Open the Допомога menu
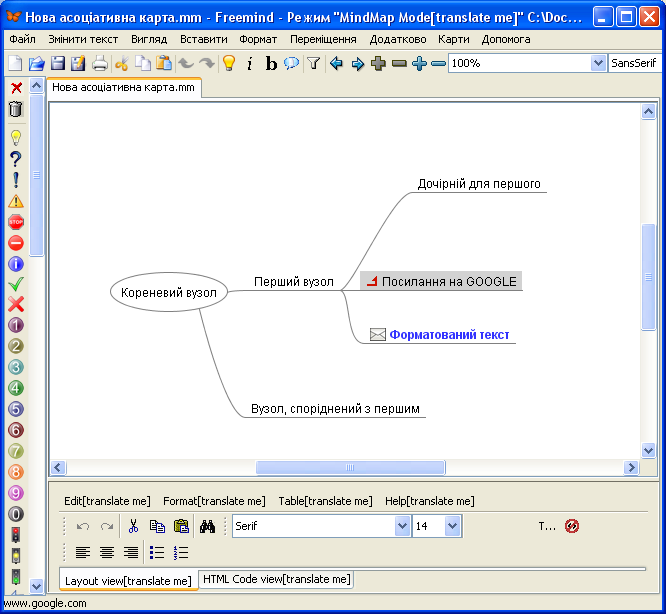 pyautogui.click(x=506, y=39)
